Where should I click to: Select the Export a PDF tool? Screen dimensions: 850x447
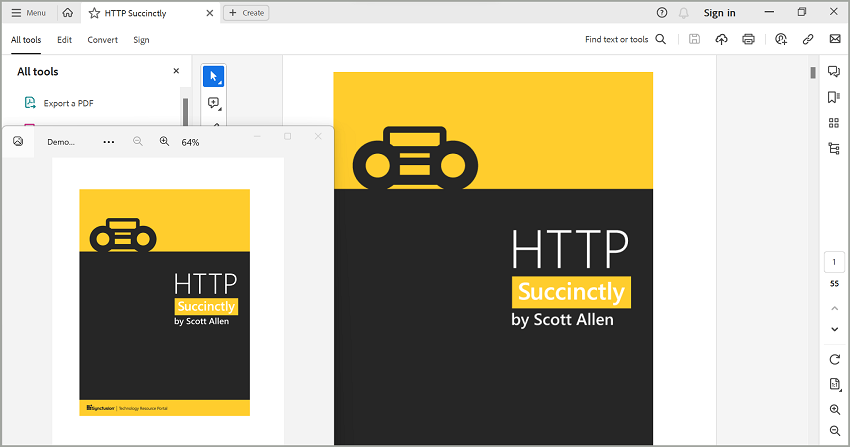(x=59, y=103)
